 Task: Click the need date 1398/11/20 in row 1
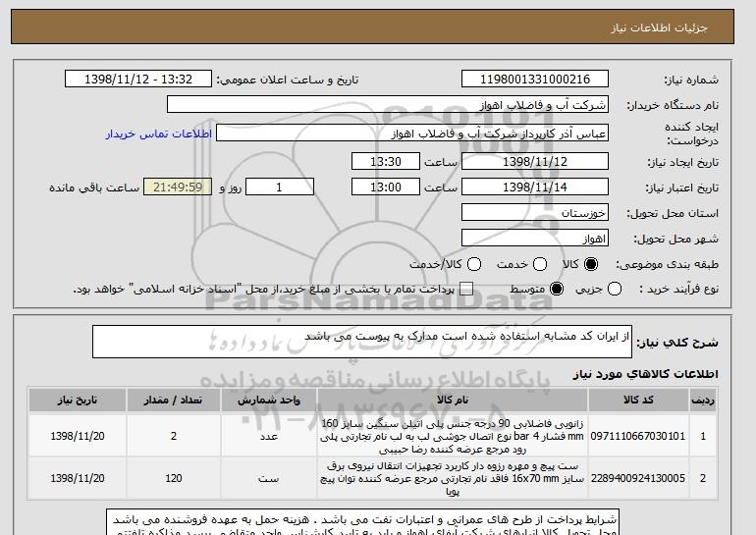coord(78,436)
